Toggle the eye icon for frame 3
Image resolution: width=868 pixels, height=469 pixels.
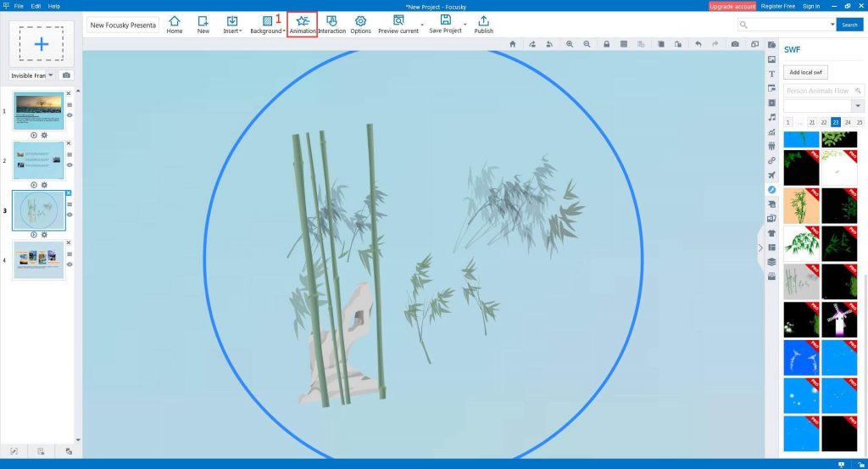tap(70, 215)
